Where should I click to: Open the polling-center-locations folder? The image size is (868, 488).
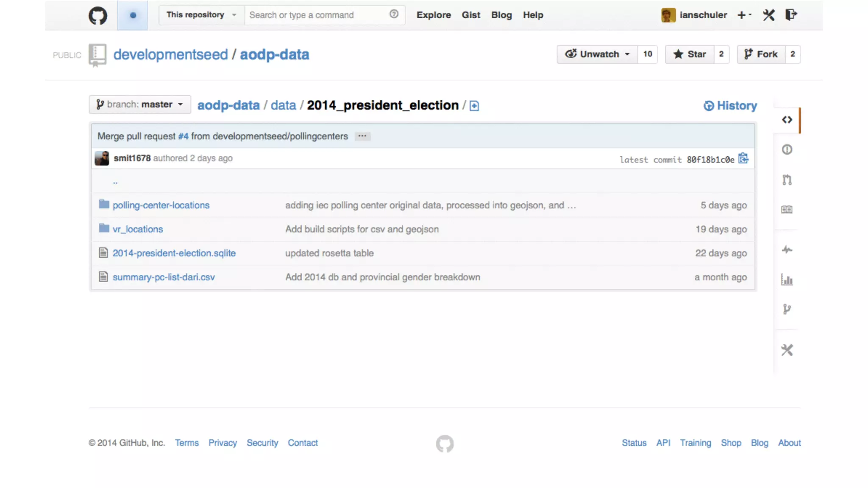[x=161, y=205]
